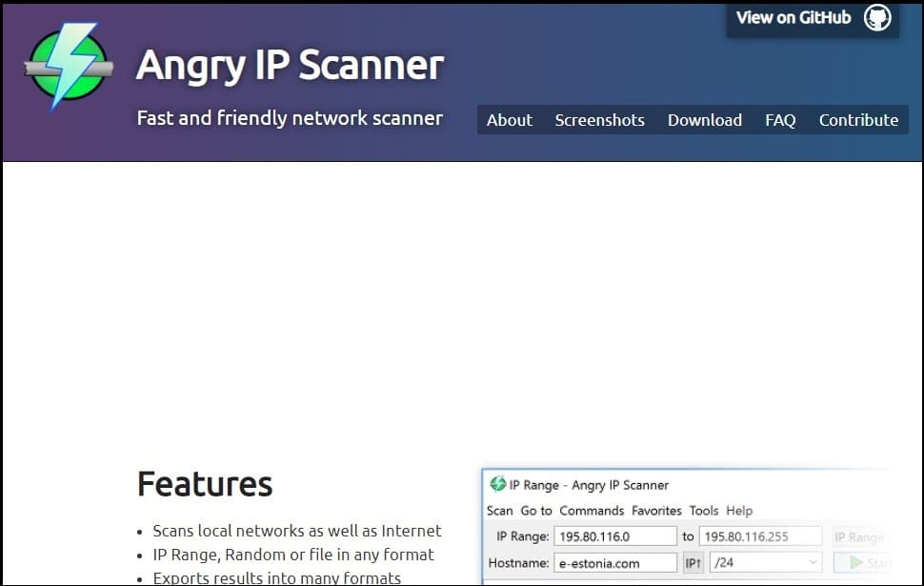Open the Go to menu in screenshot
The height and width of the screenshot is (586, 924).
[536, 511]
